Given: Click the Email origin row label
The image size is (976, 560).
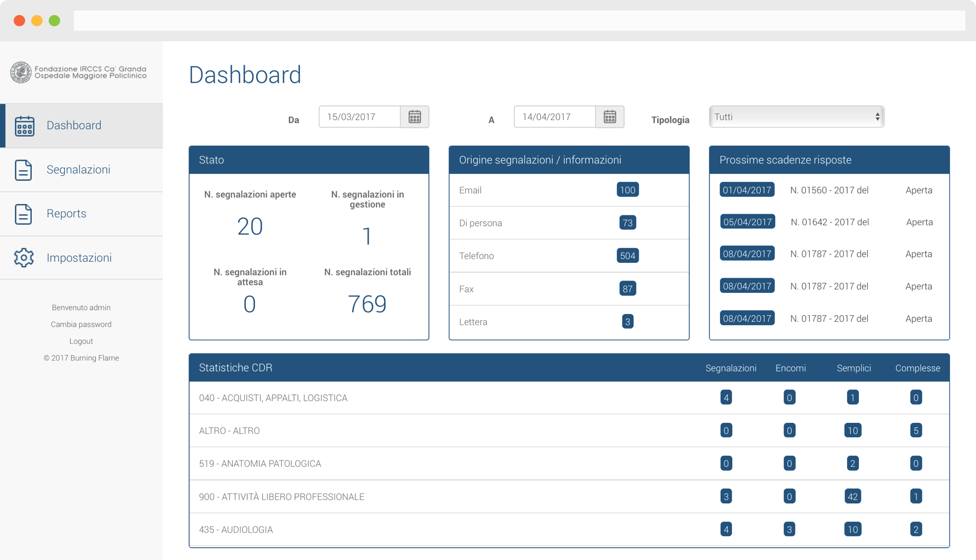Looking at the screenshot, I should click(470, 190).
